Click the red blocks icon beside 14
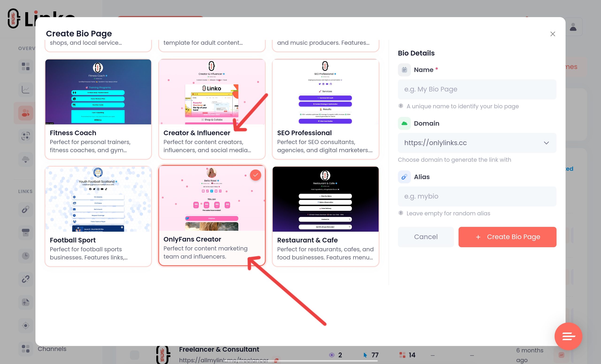Screen dimensions: 601x364 tap(402, 355)
